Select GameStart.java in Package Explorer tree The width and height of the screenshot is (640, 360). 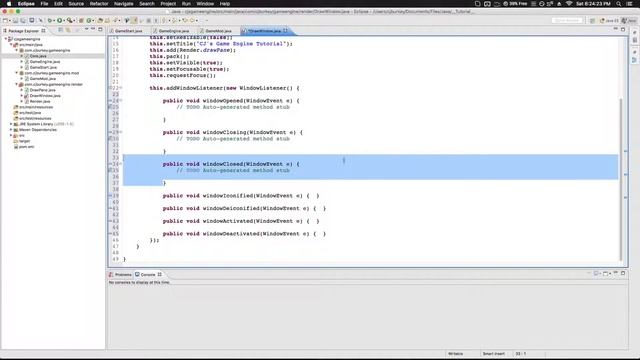[x=43, y=67]
